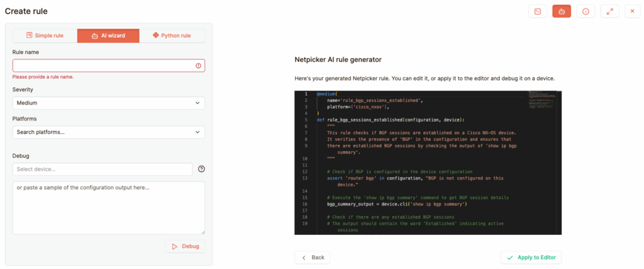Expand the Search platforms dropdown
The height and width of the screenshot is (269, 644).
[108, 132]
